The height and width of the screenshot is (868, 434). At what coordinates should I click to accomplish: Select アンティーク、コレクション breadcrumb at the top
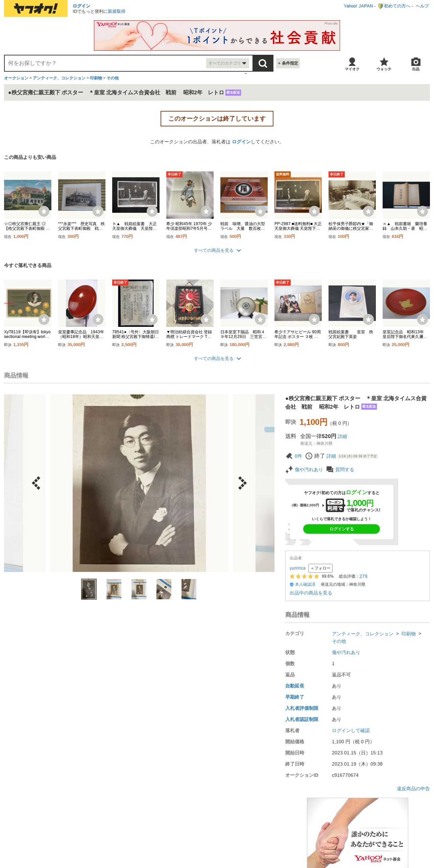coord(59,78)
